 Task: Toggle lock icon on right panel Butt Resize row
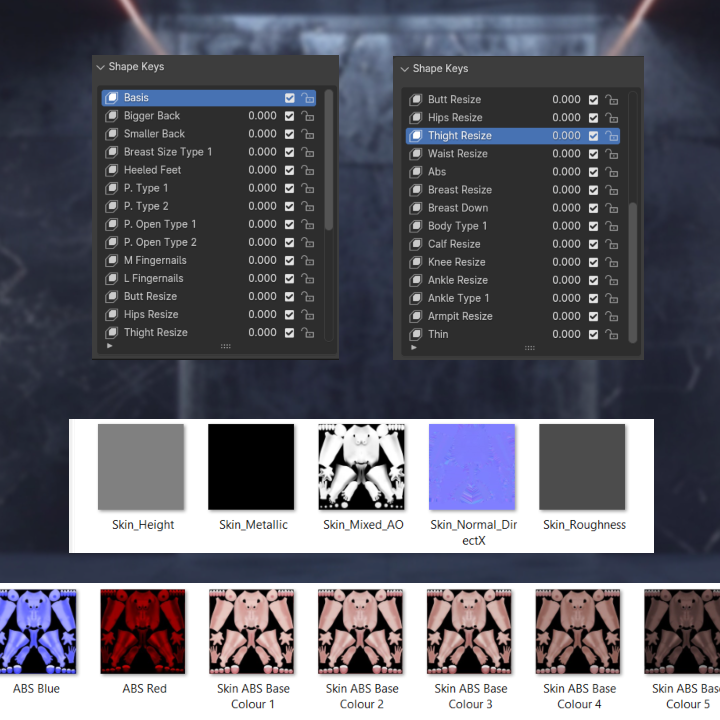click(x=612, y=100)
